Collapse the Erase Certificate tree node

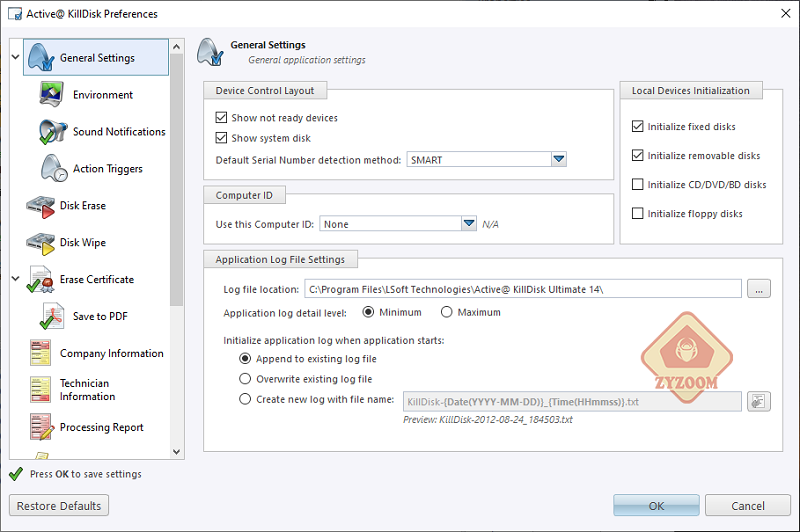pos(15,279)
